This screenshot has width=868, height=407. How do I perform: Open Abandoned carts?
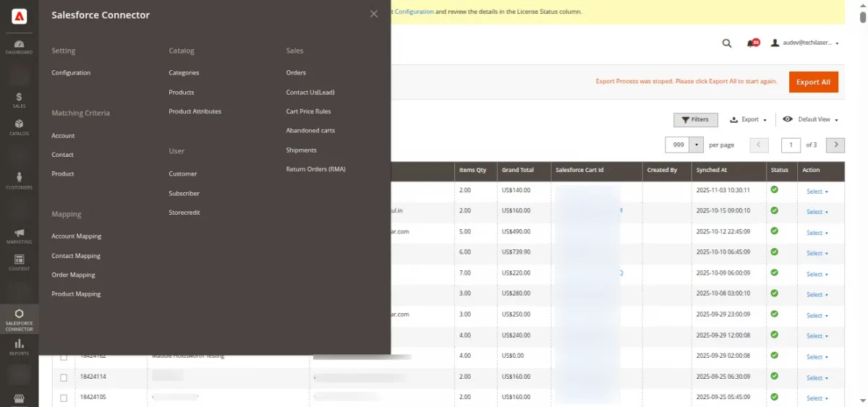click(310, 131)
